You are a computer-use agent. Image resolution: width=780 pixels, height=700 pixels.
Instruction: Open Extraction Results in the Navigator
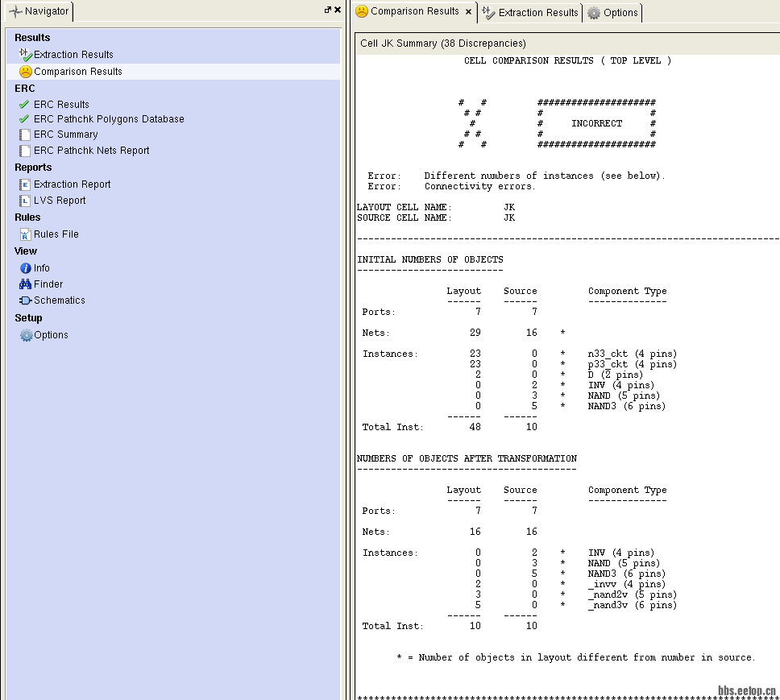click(x=73, y=55)
